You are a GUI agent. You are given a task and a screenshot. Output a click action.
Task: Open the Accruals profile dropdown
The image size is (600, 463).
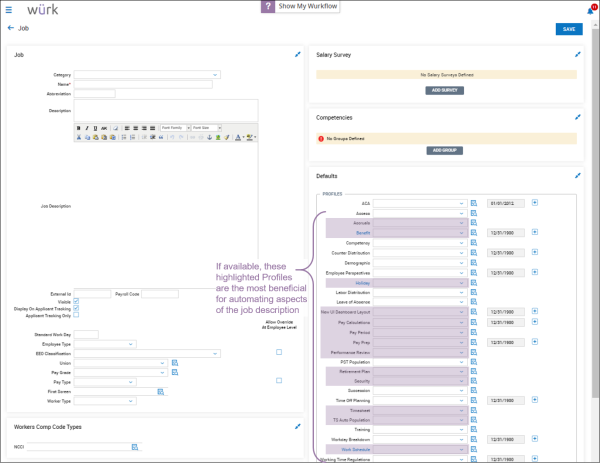click(x=420, y=223)
